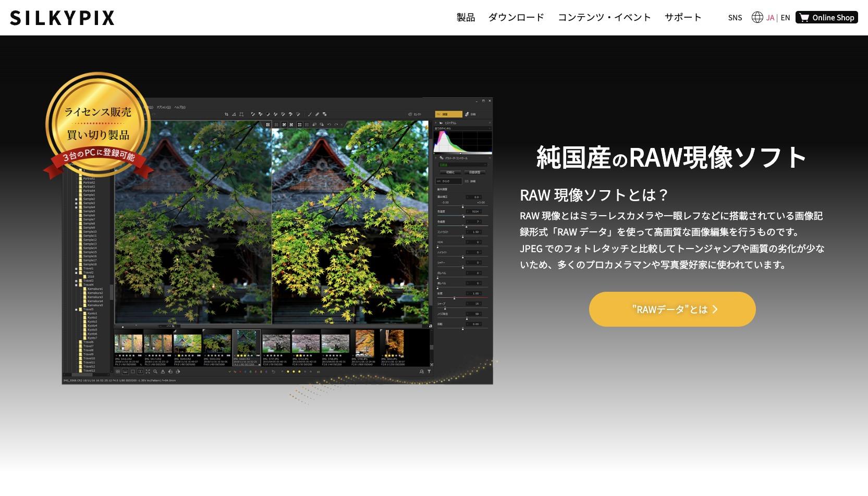
Task: Click the globe language icon
Action: click(757, 18)
